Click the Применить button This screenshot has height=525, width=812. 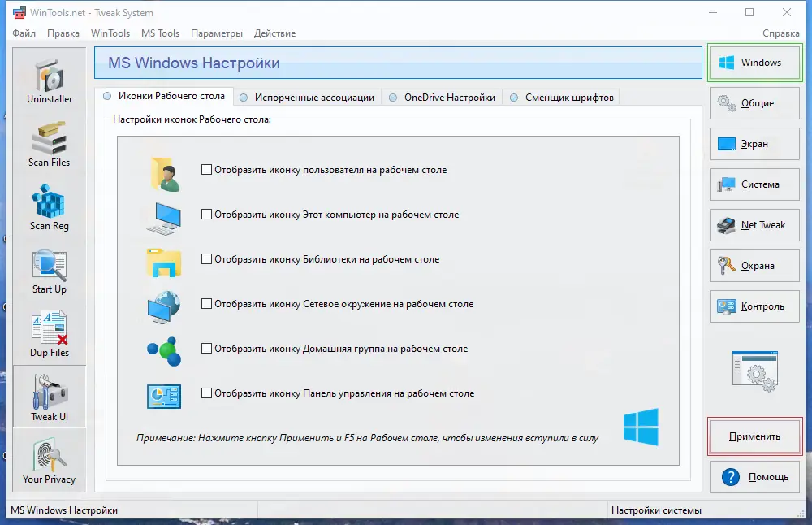754,436
